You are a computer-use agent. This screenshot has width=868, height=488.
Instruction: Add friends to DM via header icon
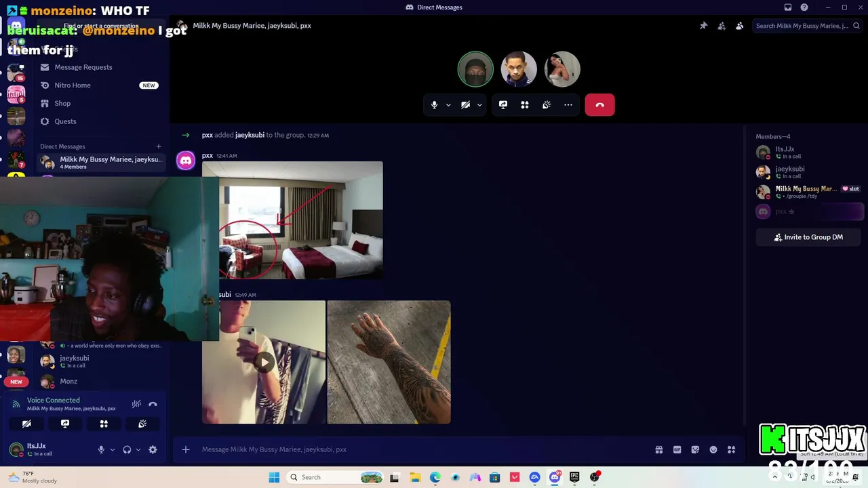[722, 26]
